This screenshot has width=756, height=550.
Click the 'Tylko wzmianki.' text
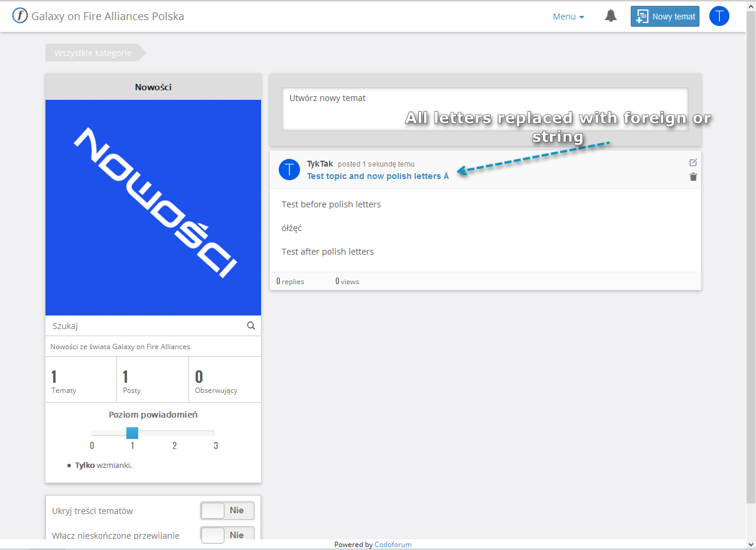103,465
